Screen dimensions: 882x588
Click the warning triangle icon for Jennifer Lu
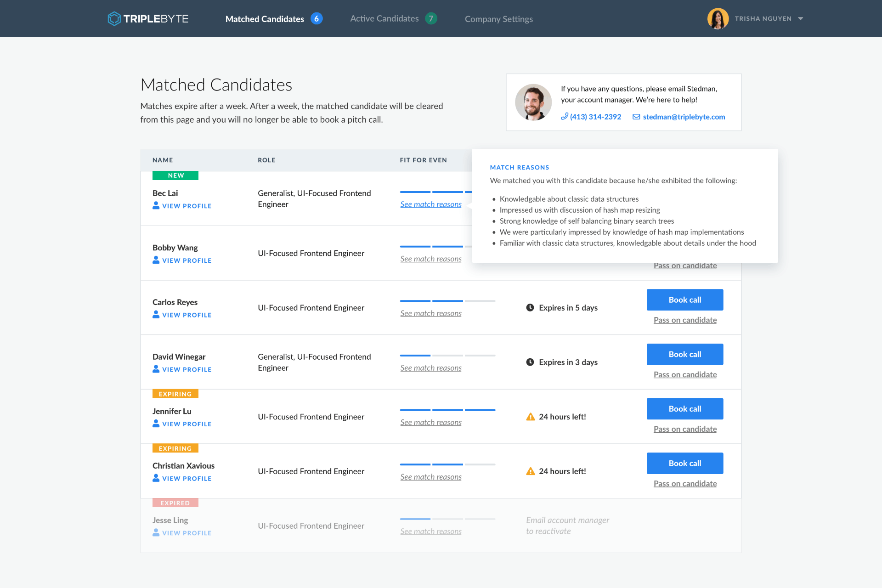(531, 416)
